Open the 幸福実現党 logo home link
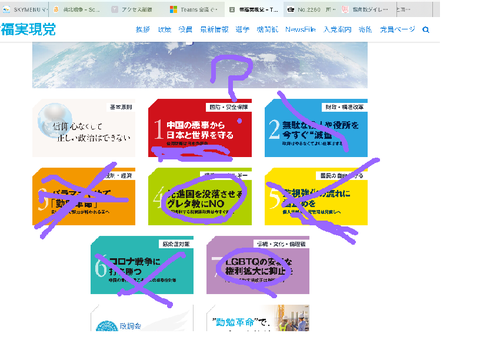Viewport: 480px width, 360px height. (28, 29)
